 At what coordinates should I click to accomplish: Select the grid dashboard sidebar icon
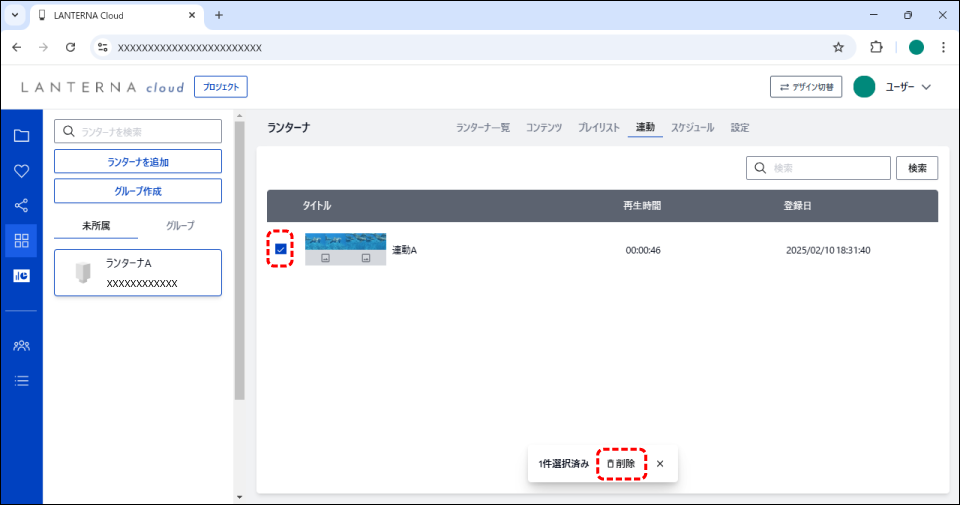tap(21, 241)
